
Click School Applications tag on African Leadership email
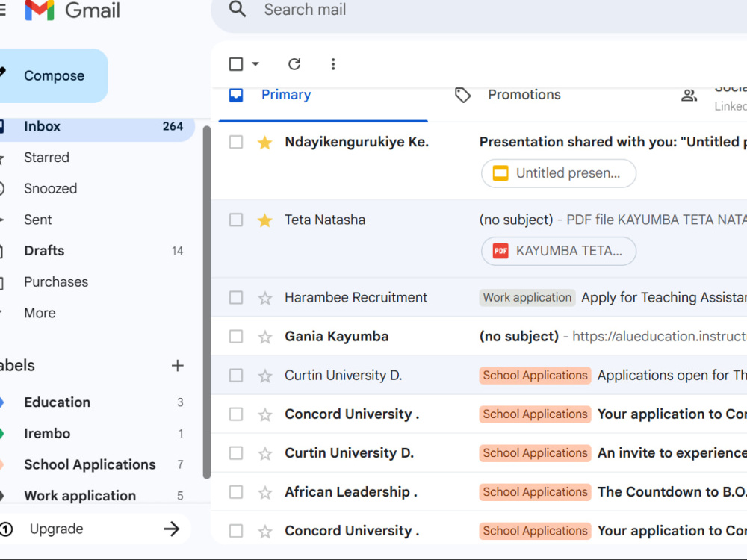(x=535, y=491)
